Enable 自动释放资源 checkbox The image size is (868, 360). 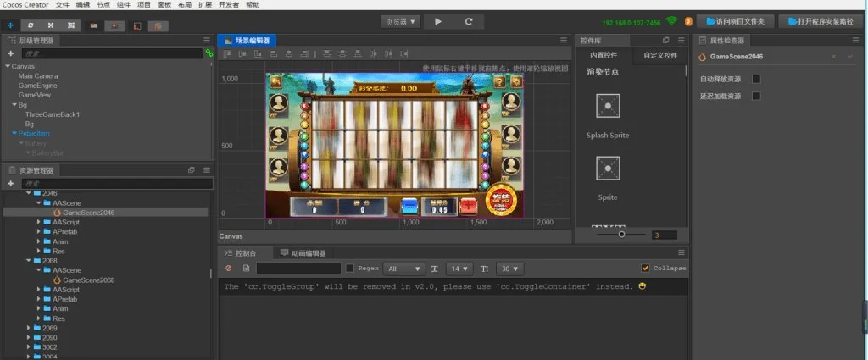pyautogui.click(x=756, y=79)
